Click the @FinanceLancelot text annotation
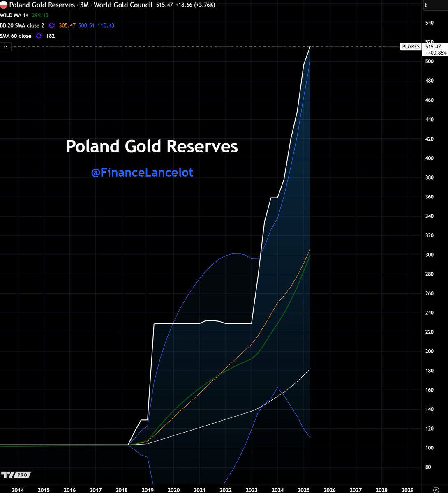The width and height of the screenshot is (448, 493). point(142,173)
